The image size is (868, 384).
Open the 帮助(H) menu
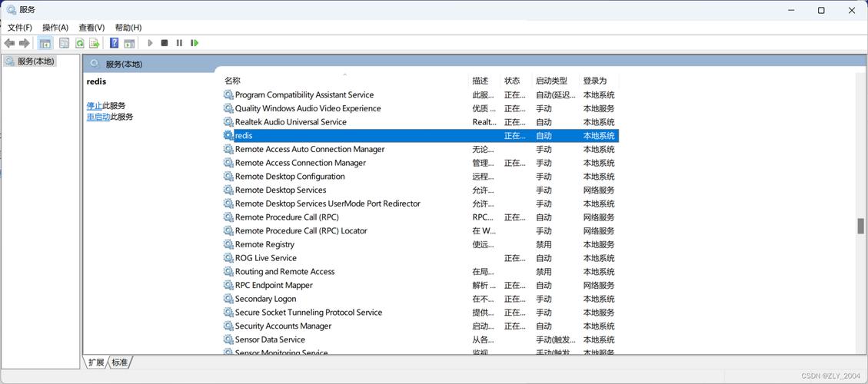[x=128, y=28]
